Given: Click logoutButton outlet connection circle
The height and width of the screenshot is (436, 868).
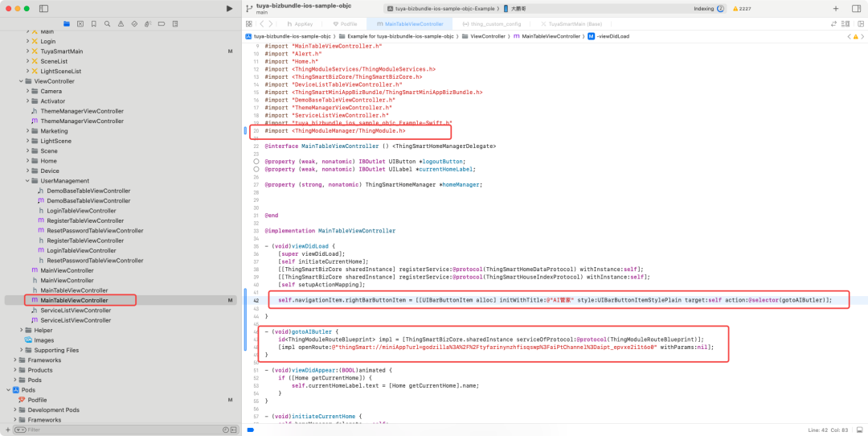Looking at the screenshot, I should (256, 161).
